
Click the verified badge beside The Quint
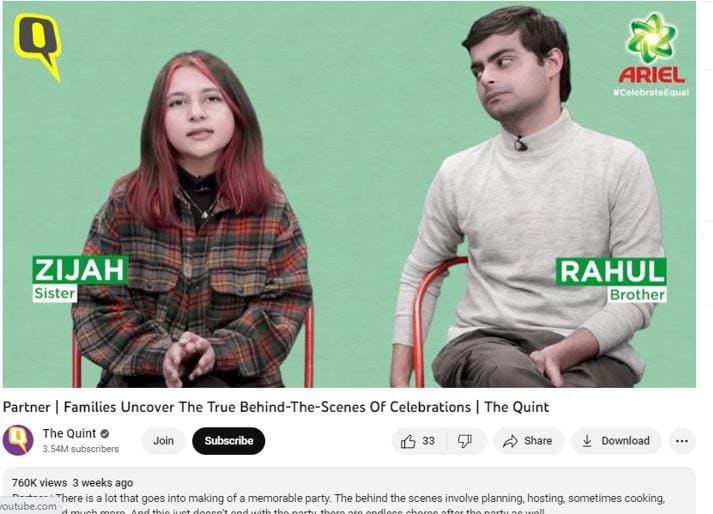(x=105, y=433)
